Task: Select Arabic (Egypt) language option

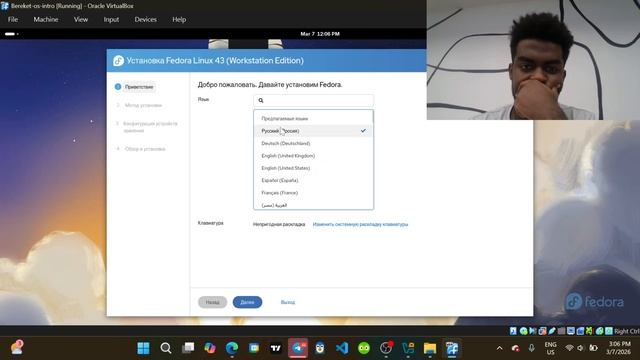Action: 313,204
